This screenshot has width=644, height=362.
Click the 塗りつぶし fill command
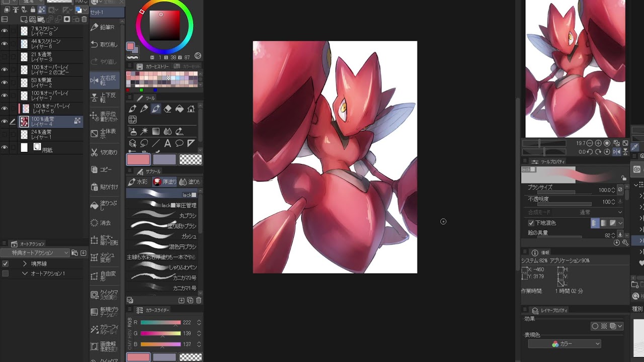pos(104,205)
